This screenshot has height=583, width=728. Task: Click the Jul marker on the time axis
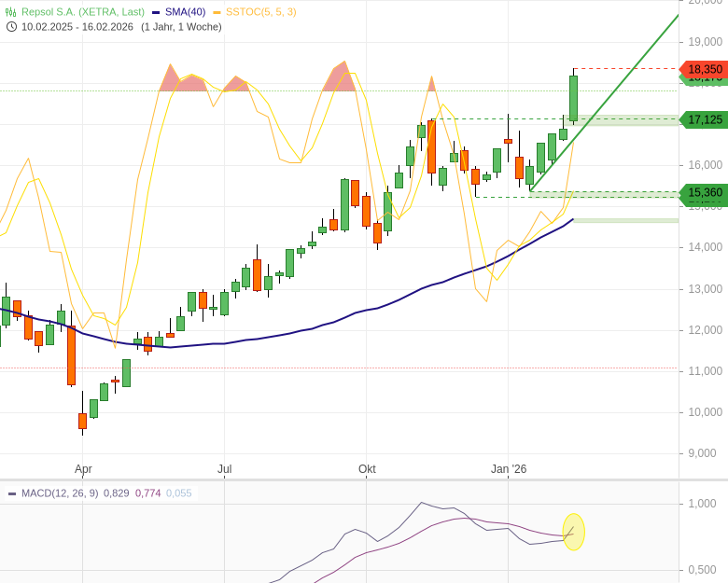pos(225,469)
